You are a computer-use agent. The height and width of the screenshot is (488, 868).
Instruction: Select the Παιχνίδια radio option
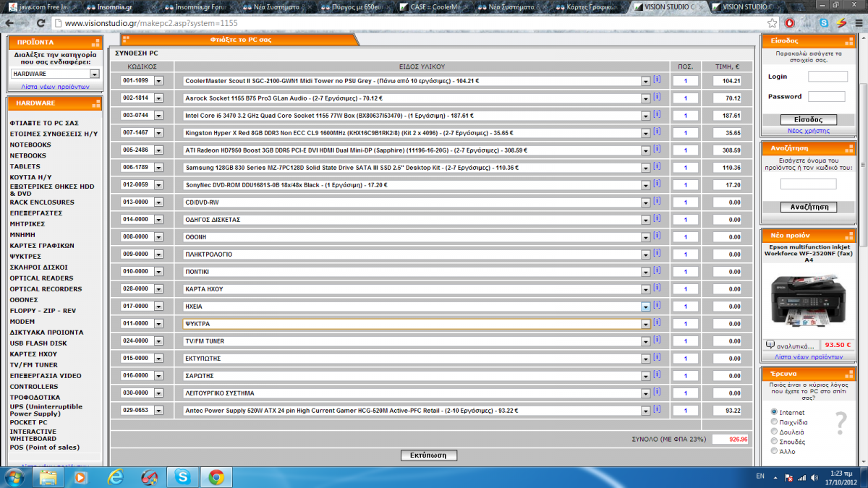pos(775,421)
